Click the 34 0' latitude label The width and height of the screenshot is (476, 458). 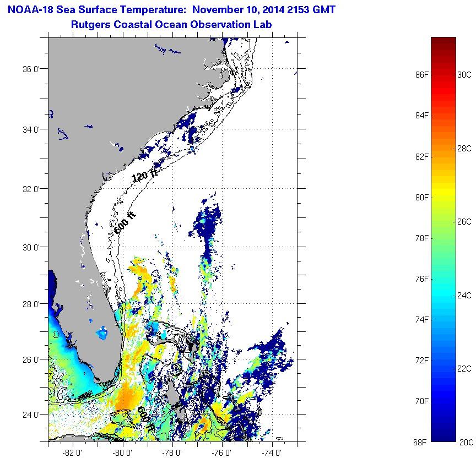coord(31,130)
